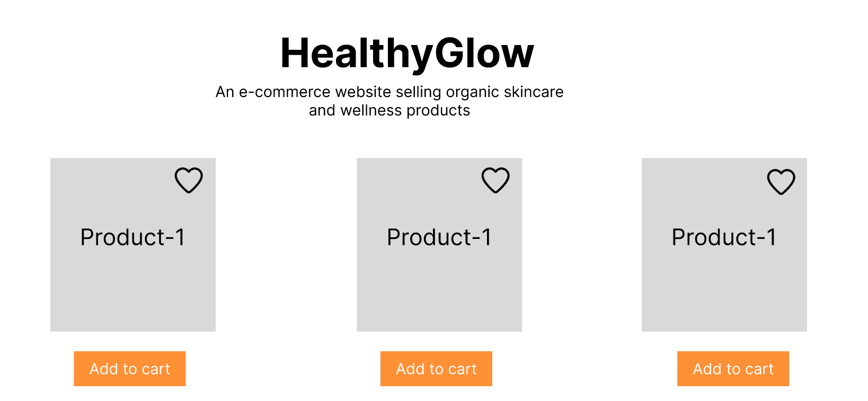Click the word "skincare" in the tagline

(534, 92)
